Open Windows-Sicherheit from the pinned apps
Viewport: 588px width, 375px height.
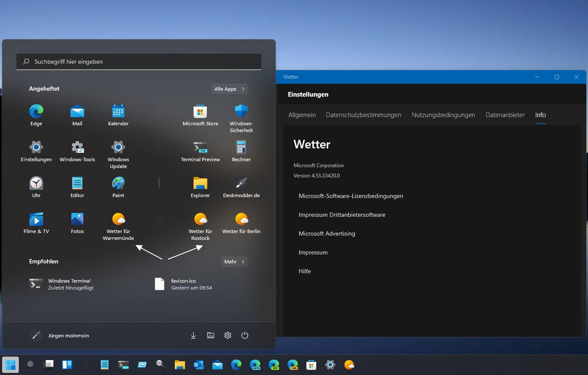click(x=241, y=118)
